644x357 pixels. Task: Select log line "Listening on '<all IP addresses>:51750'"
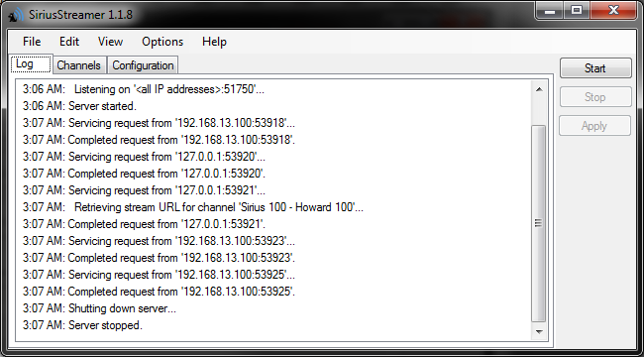[144, 89]
